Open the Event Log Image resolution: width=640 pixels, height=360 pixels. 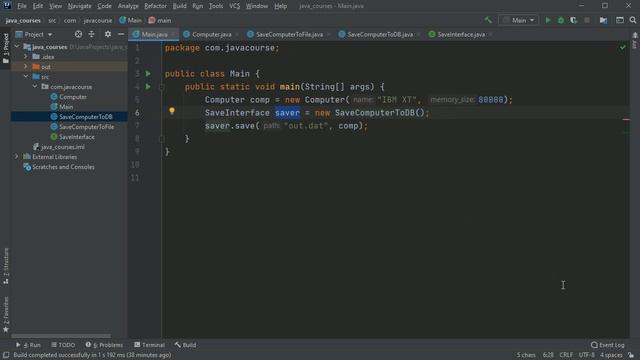click(x=607, y=345)
